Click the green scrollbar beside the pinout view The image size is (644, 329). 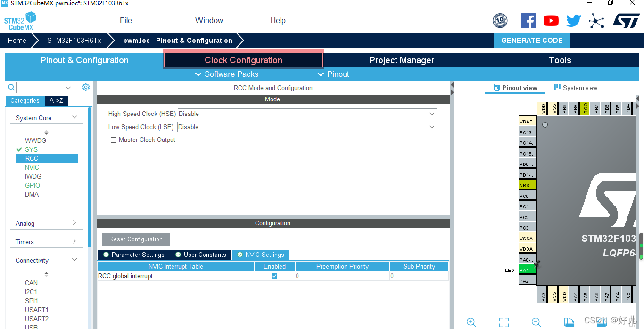point(641,246)
